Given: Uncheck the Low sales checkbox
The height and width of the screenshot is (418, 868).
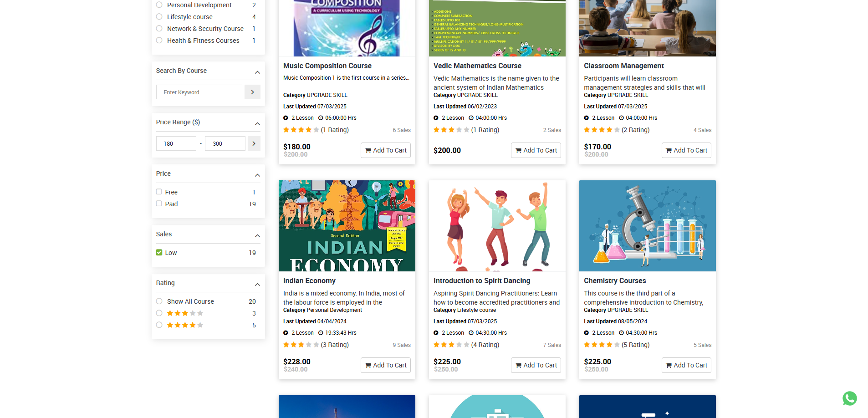Looking at the screenshot, I should pos(159,252).
